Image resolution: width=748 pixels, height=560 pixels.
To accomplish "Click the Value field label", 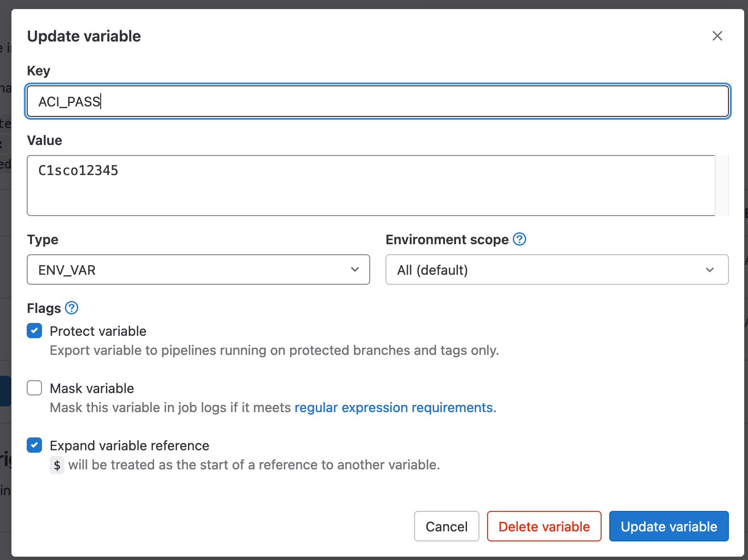I will pos(44,140).
